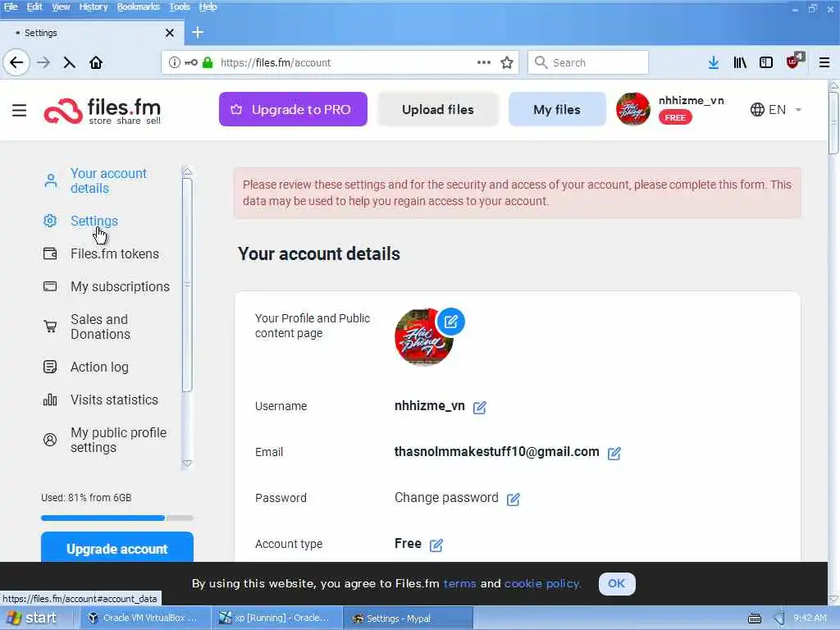Open My subscriptions section
Screen dimensions: 840x630
coord(120,286)
